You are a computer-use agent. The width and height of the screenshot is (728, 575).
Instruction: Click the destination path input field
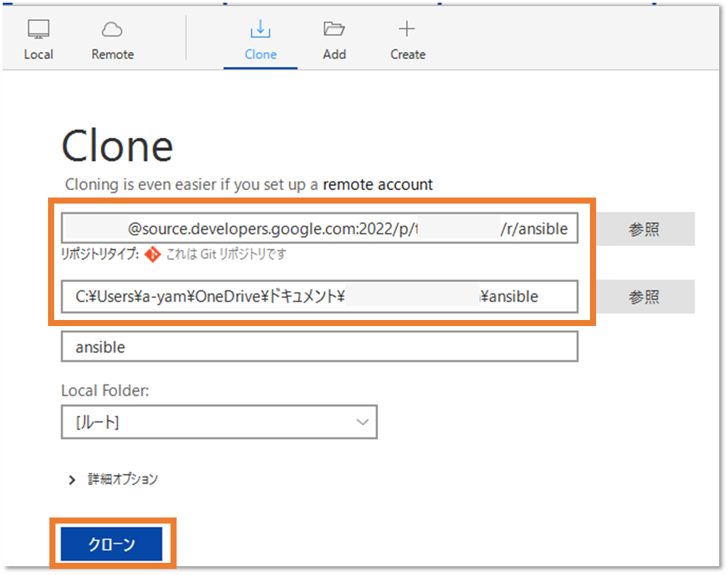(319, 296)
